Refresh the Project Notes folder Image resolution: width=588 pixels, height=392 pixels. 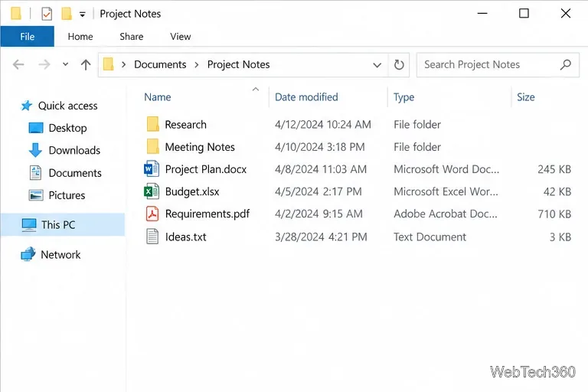[x=399, y=65]
